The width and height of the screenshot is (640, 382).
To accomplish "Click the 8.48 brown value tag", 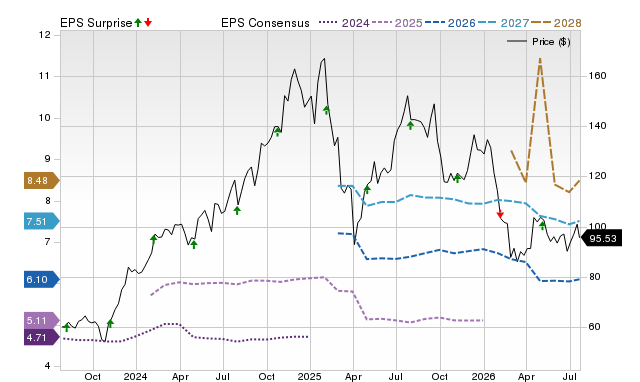I will click(42, 180).
